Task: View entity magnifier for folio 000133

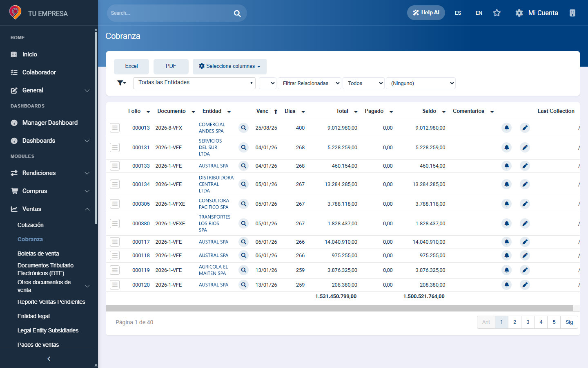Action: point(243,166)
